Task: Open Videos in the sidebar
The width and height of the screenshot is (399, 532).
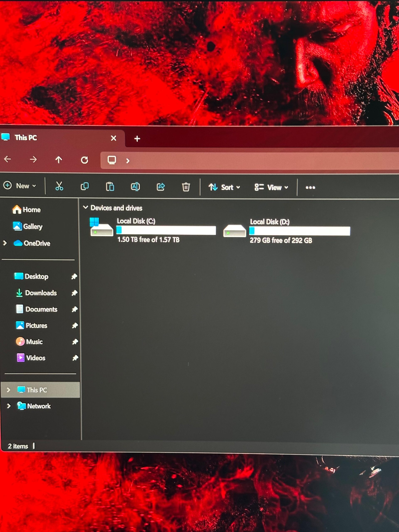Action: coord(31,358)
